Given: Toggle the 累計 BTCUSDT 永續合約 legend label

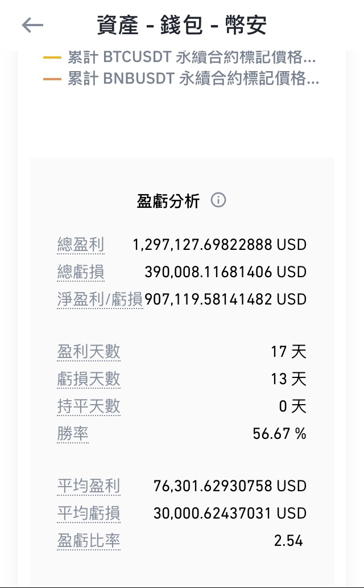Looking at the screenshot, I should click(x=191, y=57).
